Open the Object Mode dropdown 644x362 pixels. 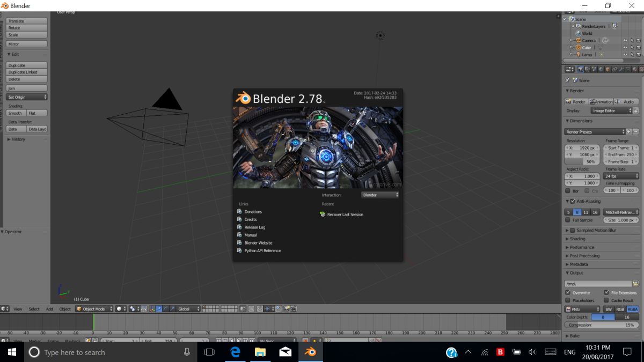coord(94,309)
